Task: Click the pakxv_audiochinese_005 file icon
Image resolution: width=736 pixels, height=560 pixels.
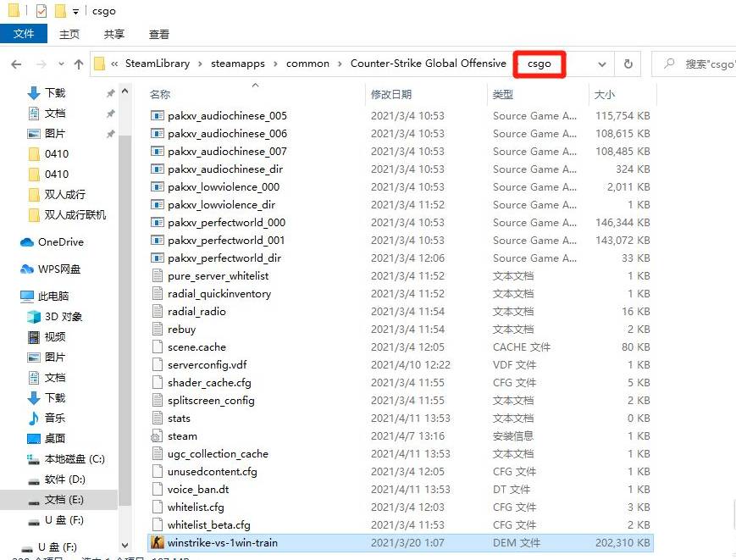Action: [158, 115]
